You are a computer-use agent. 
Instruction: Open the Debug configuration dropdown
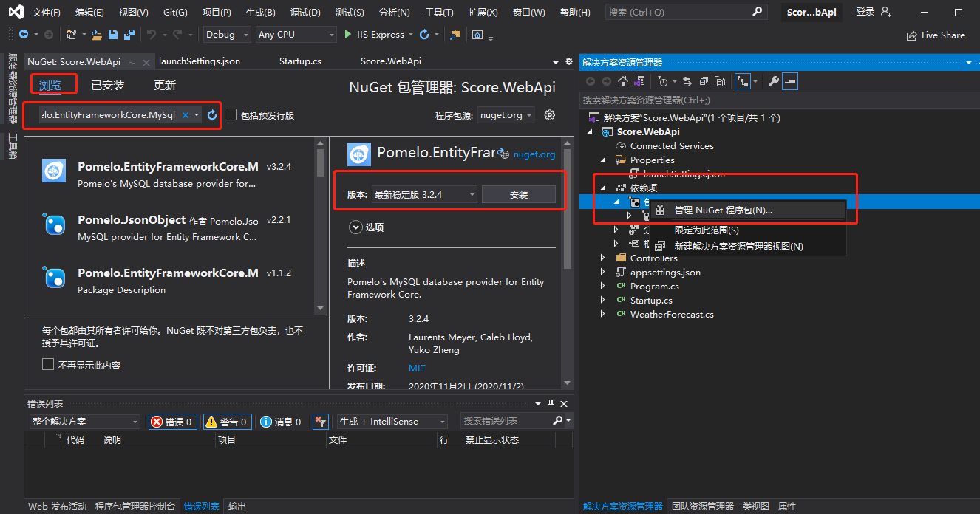click(x=228, y=35)
